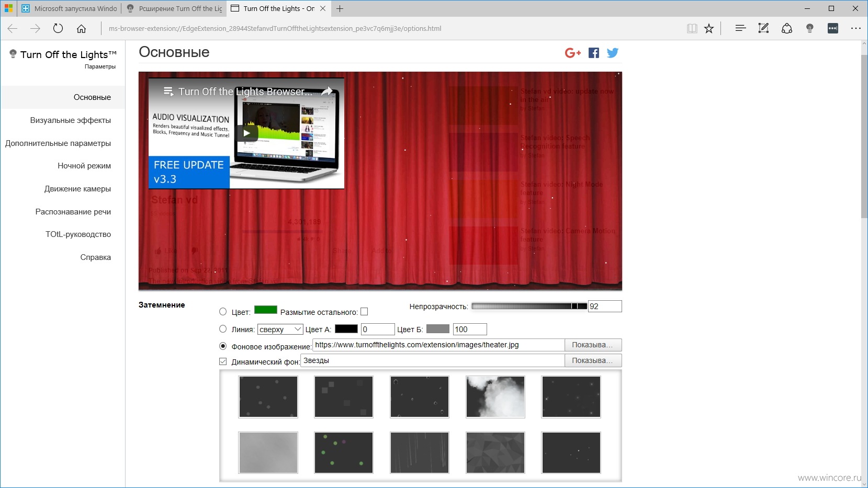Image resolution: width=868 pixels, height=488 pixels.
Task: Open the сверху line position dropdown
Action: point(280,329)
